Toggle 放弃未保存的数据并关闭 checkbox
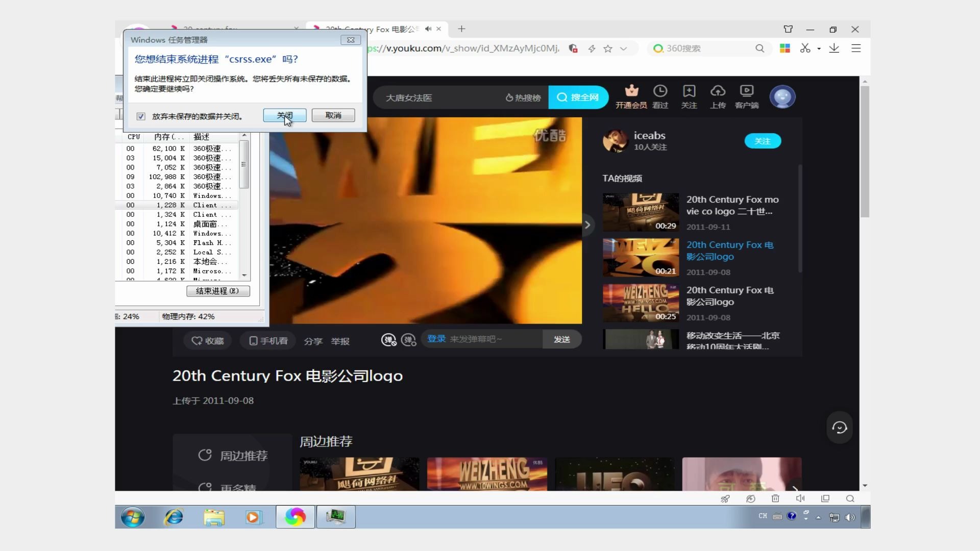The width and height of the screenshot is (980, 551). pos(141,116)
